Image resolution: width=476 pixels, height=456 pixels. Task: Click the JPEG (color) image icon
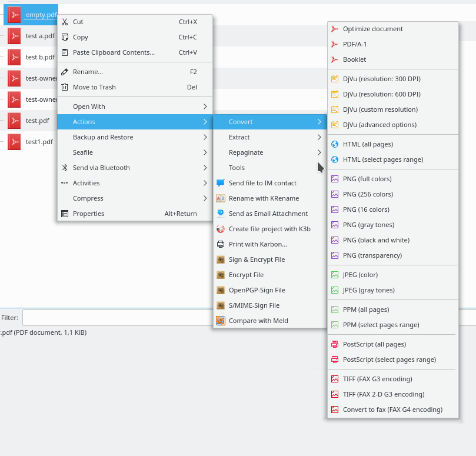tap(335, 275)
